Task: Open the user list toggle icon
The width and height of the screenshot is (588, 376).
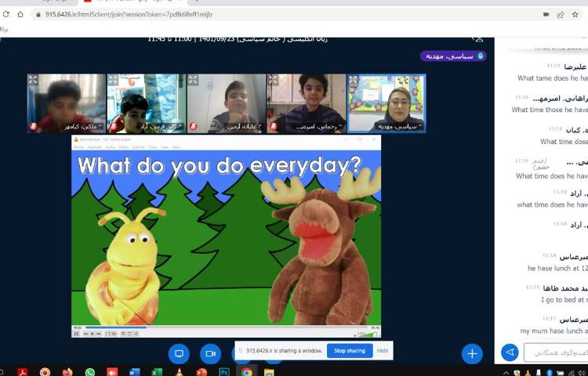Action: tap(478, 38)
